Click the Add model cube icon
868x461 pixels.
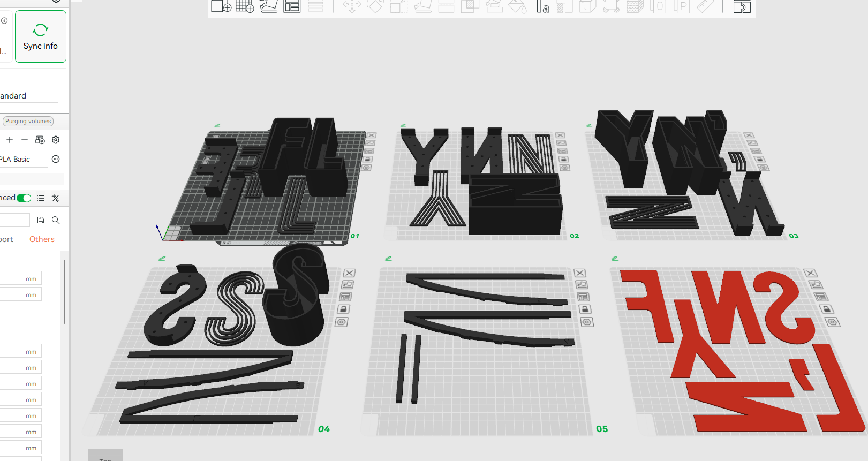point(221,6)
